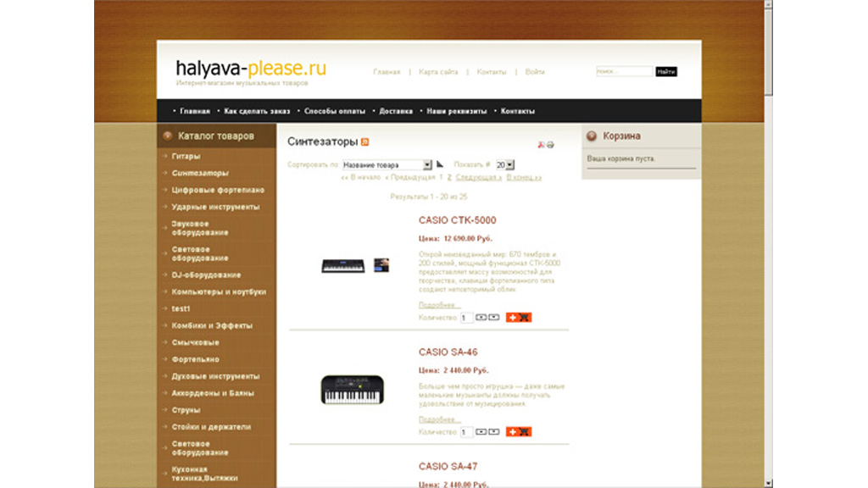Add CASIO SA-46 to cart
This screenshot has width=868, height=488.
tap(519, 431)
